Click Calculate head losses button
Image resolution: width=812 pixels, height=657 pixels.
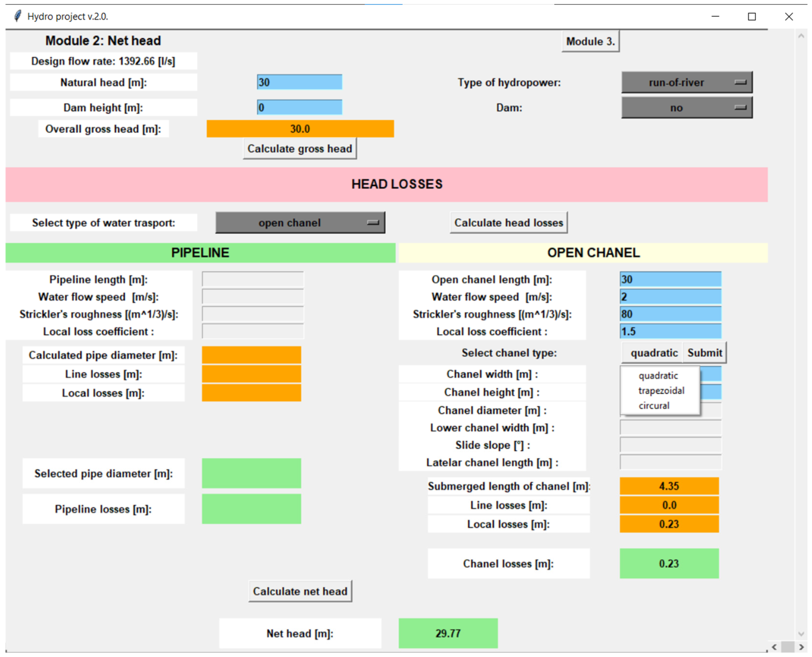click(x=508, y=223)
